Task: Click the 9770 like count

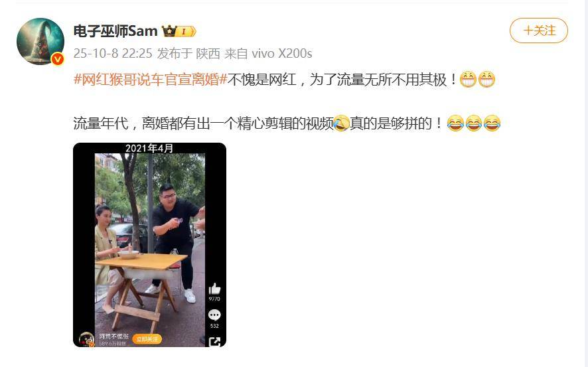Action: click(x=214, y=299)
